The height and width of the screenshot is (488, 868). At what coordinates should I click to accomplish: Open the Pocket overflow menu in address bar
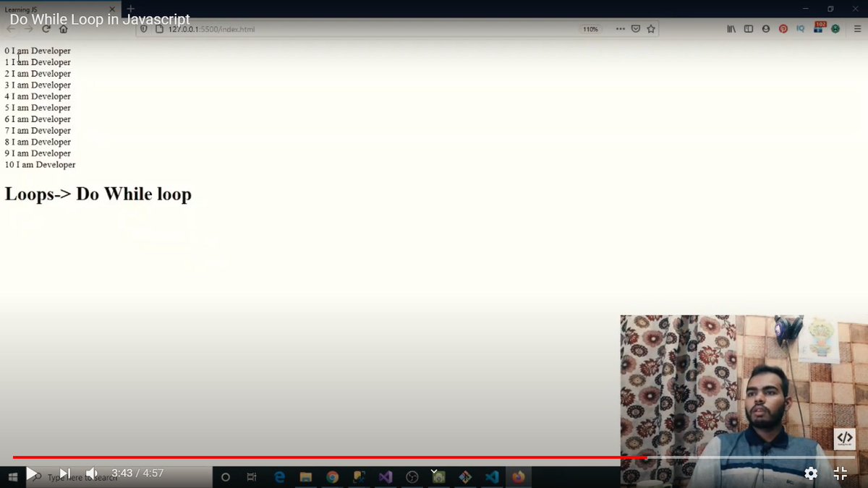621,29
